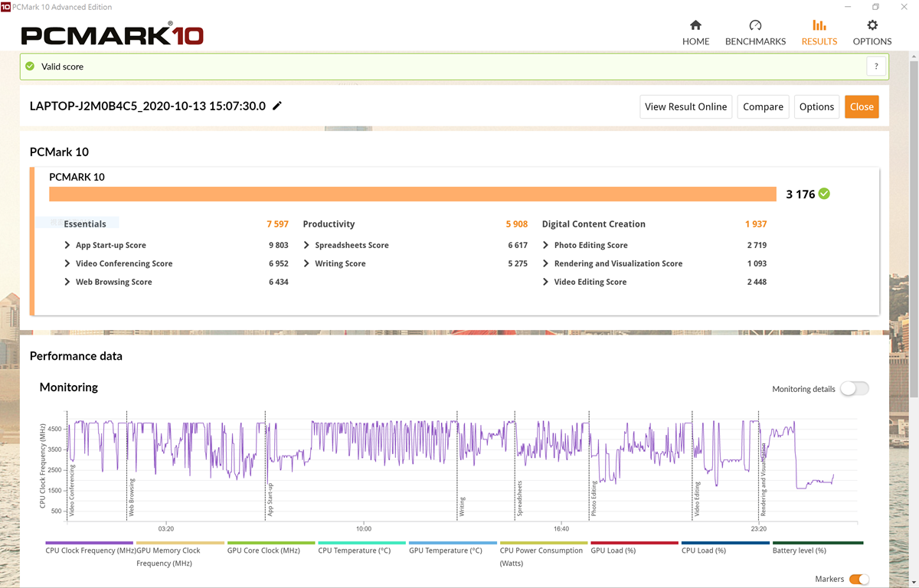Click the Web Browsing marker on the chart
Screen dimensions: 919x588
point(131,497)
